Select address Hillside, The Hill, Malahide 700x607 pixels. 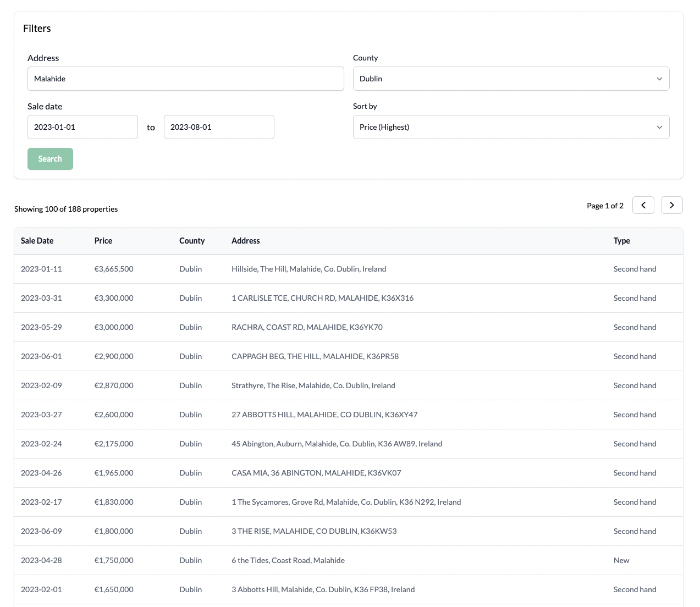pos(309,269)
